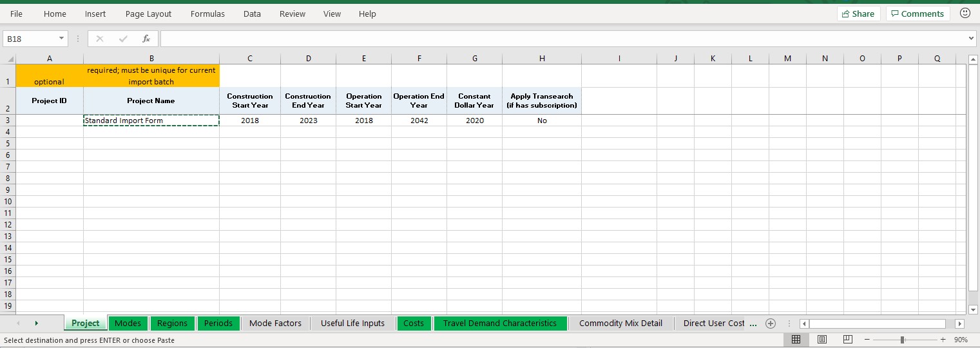Click the Cancel entry X icon
This screenshot has height=348, width=980.
(100, 39)
